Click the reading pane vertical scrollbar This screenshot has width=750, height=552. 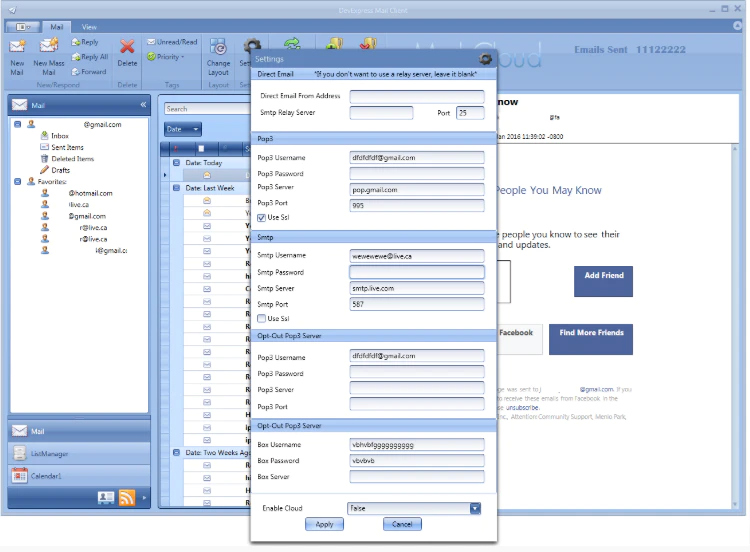point(735,327)
